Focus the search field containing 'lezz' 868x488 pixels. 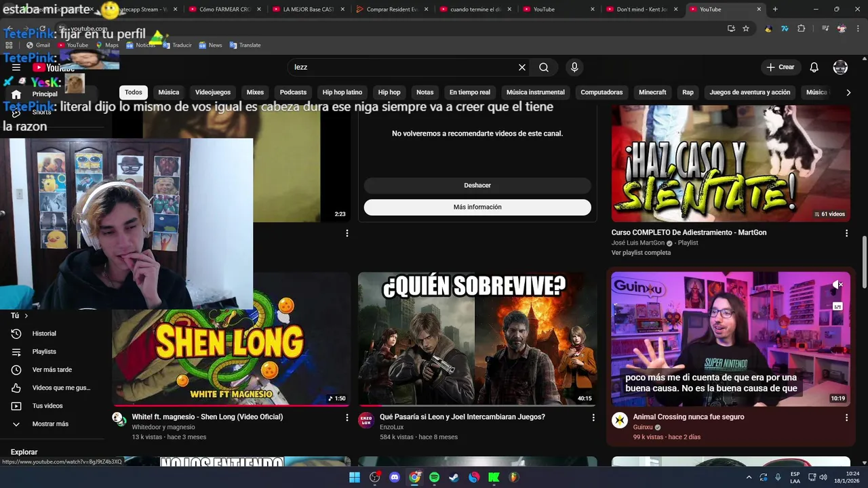[403, 67]
